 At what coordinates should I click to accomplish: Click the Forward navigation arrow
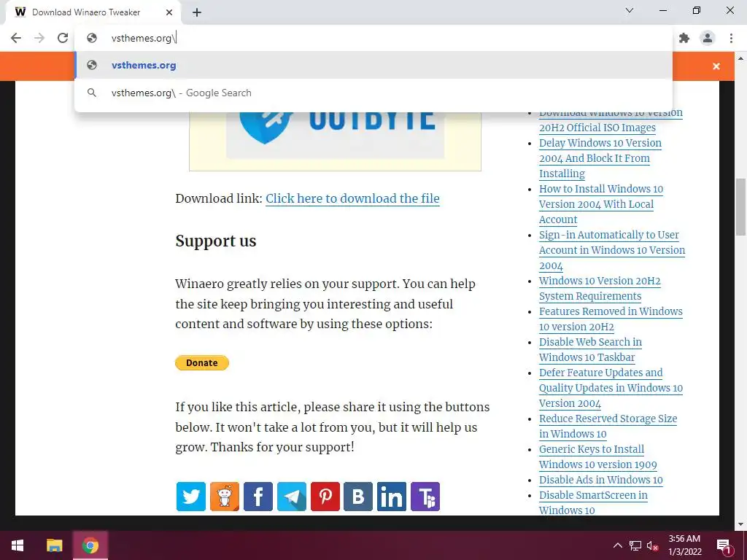tap(39, 38)
